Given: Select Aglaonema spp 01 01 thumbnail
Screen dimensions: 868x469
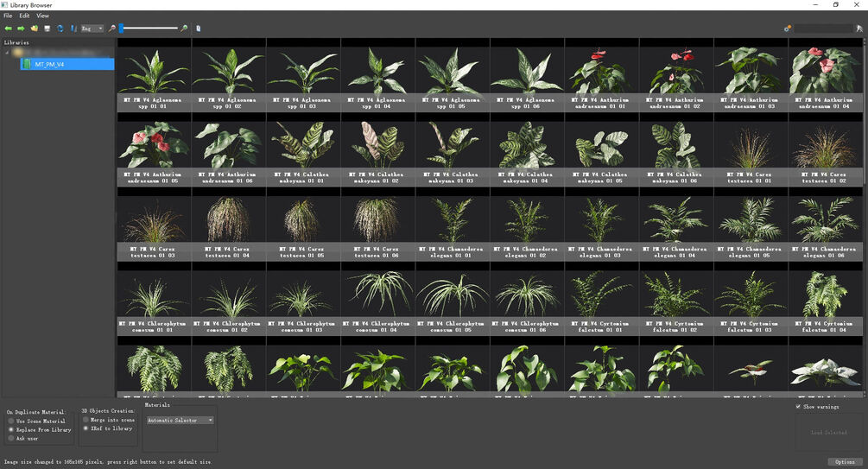Looking at the screenshot, I should 154,75.
